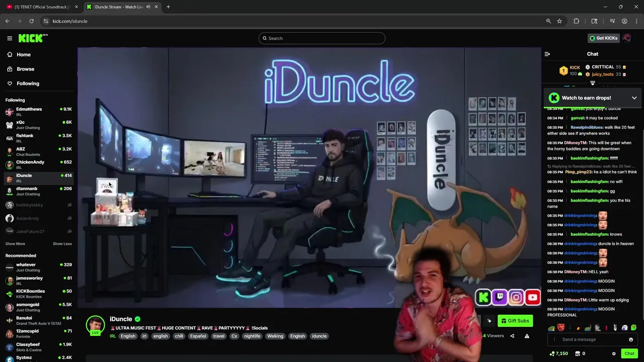Open the hamburger sidebar menu
644x362 pixels.
click(x=10, y=38)
